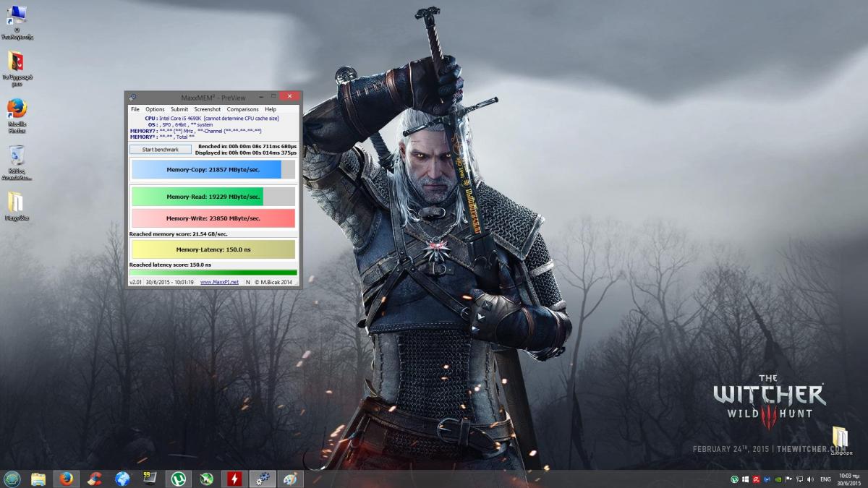
Task: Click the '© M.Bicak 2014' copyright text
Action: point(273,282)
